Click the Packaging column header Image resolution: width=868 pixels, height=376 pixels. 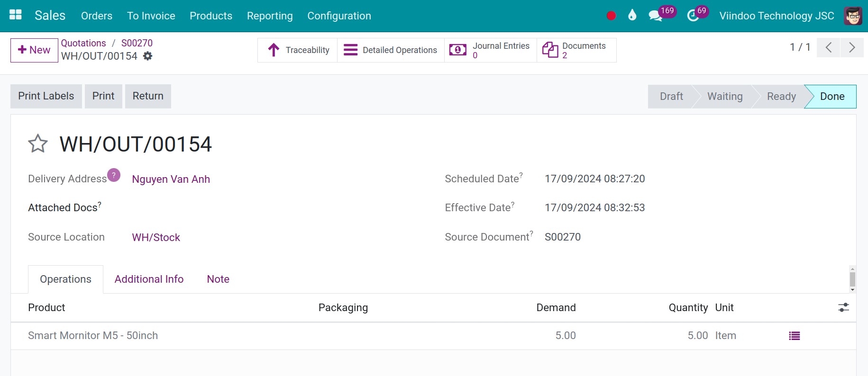click(x=343, y=308)
